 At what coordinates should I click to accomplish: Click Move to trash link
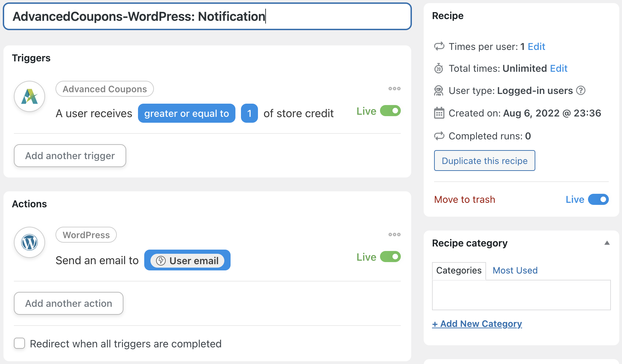pos(465,199)
